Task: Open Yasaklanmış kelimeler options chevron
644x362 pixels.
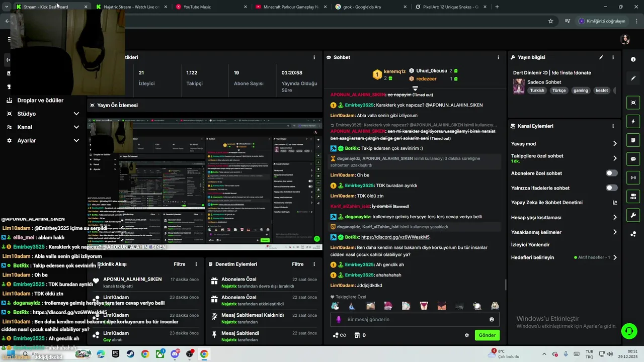Action: point(615,232)
